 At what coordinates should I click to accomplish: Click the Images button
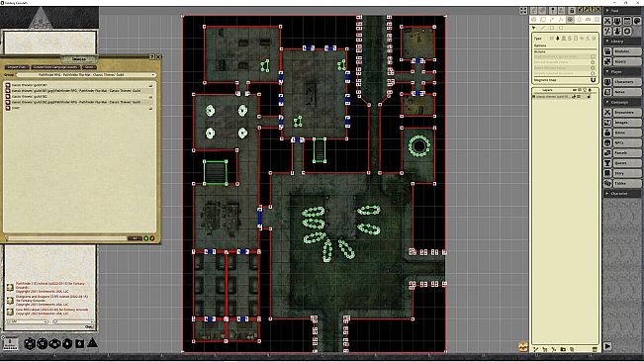(x=627, y=123)
